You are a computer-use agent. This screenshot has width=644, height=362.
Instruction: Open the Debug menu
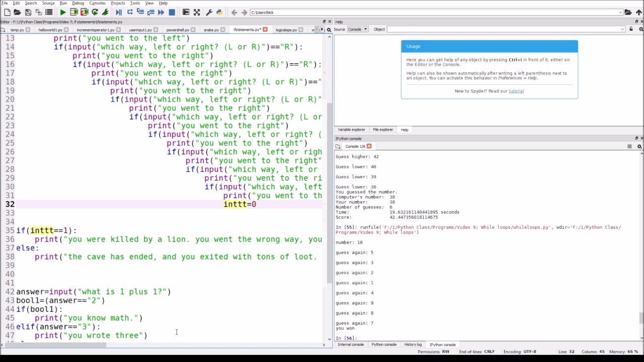(x=78, y=3)
